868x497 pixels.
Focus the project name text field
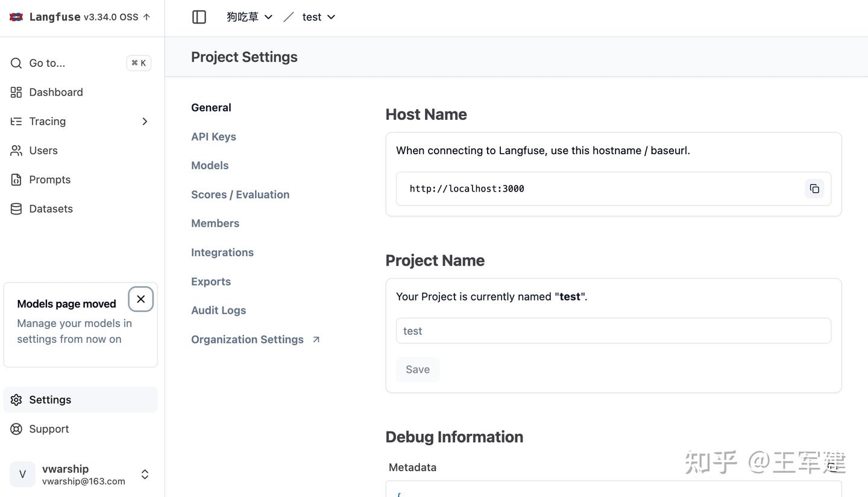[x=613, y=331]
